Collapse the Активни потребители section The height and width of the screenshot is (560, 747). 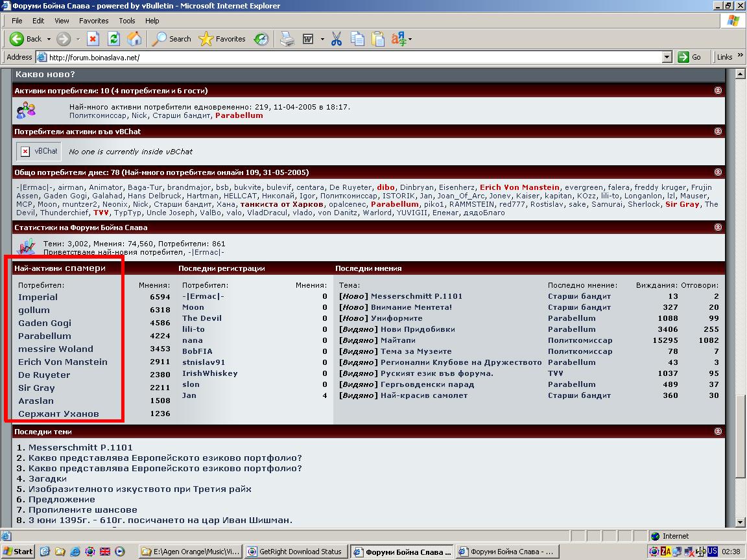[718, 91]
